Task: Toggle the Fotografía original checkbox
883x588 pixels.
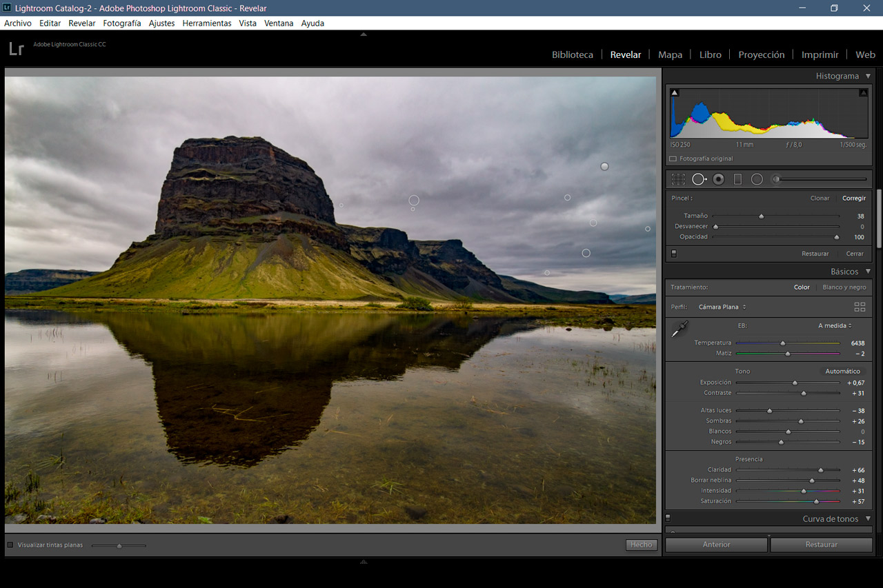Action: [673, 159]
